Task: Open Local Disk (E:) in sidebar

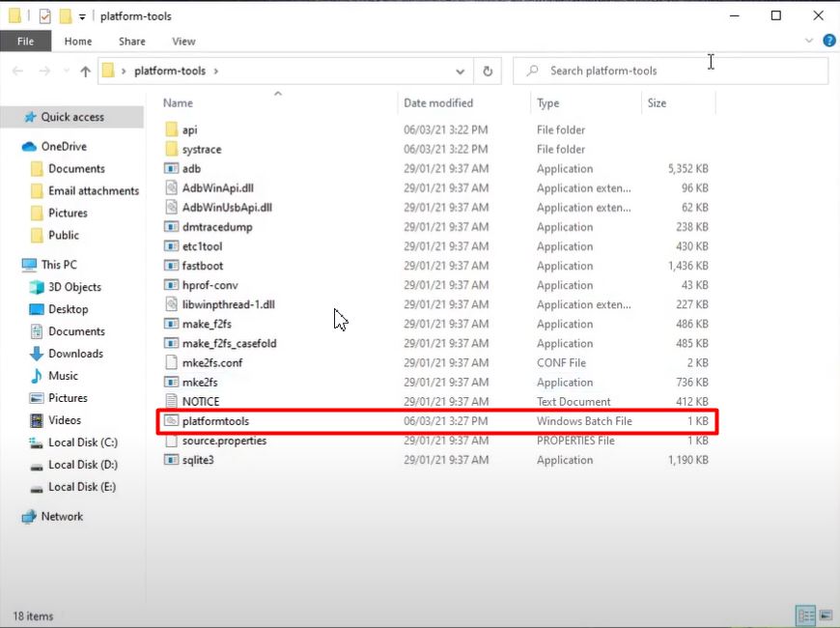Action: tap(82, 486)
